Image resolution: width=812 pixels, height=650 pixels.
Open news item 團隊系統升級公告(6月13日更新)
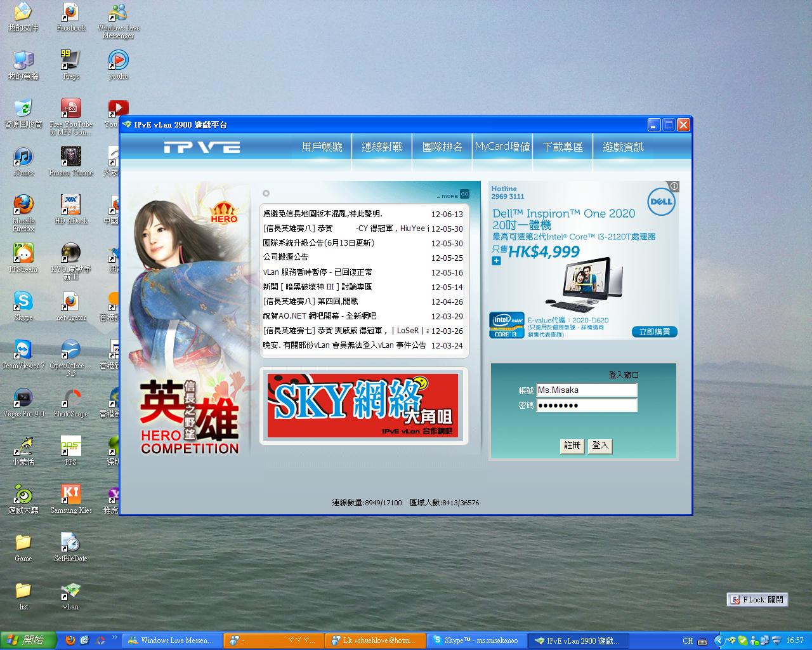click(318, 243)
